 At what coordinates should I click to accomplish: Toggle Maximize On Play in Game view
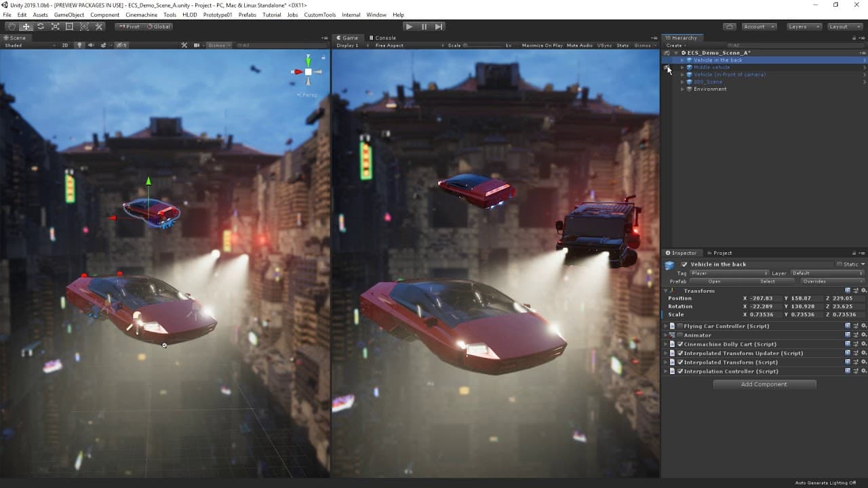click(x=542, y=45)
